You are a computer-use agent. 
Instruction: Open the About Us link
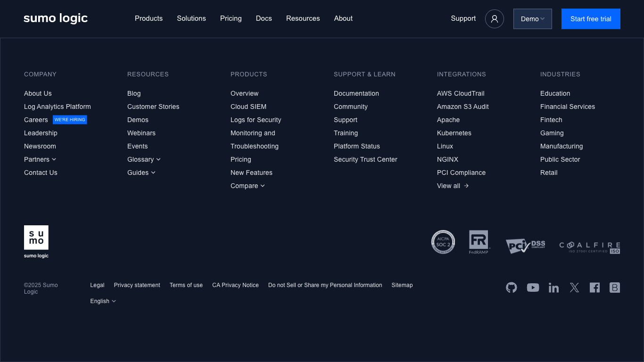click(x=38, y=93)
